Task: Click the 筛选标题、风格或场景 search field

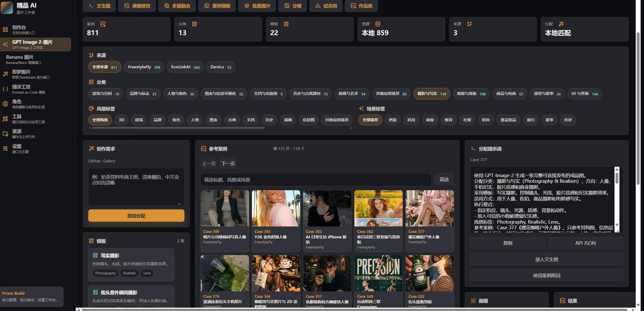Action: (316, 180)
